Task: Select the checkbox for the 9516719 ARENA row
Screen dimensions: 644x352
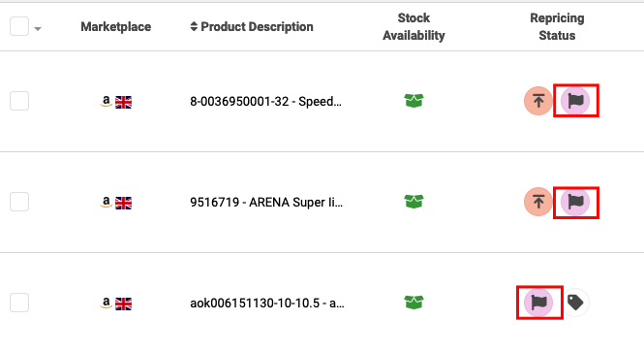Action: click(x=19, y=202)
